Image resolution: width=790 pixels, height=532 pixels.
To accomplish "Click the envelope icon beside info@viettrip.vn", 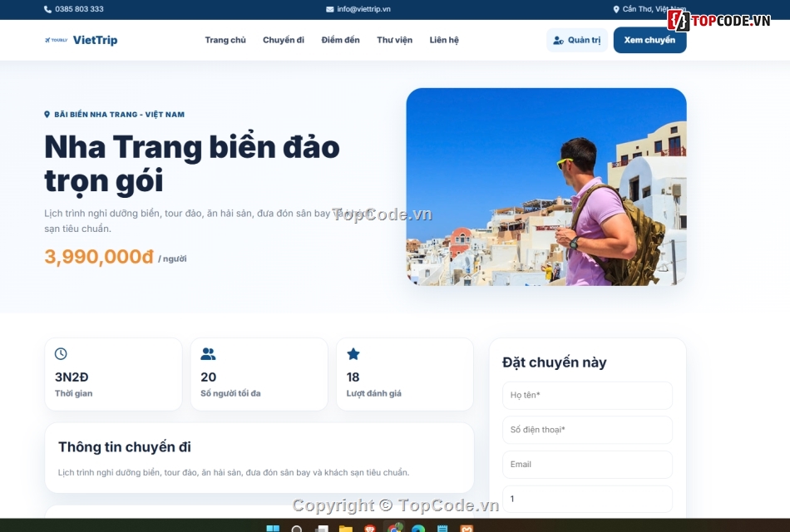I will (x=329, y=9).
